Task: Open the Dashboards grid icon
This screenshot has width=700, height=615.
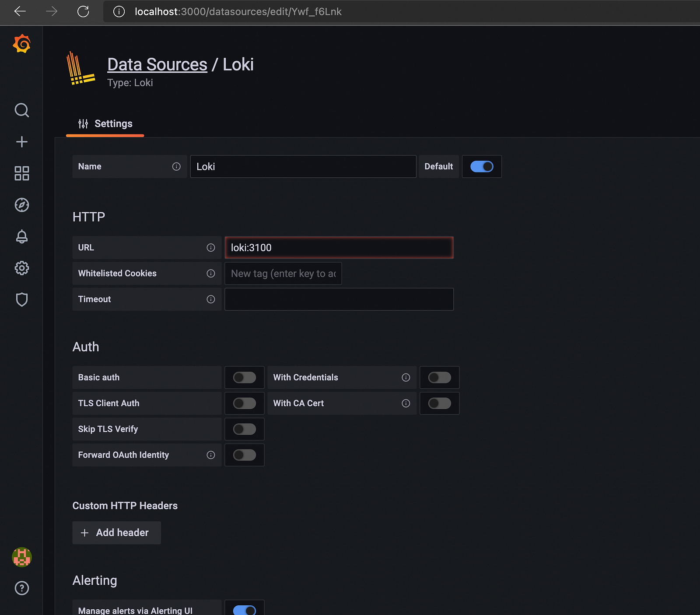Action: (21, 173)
